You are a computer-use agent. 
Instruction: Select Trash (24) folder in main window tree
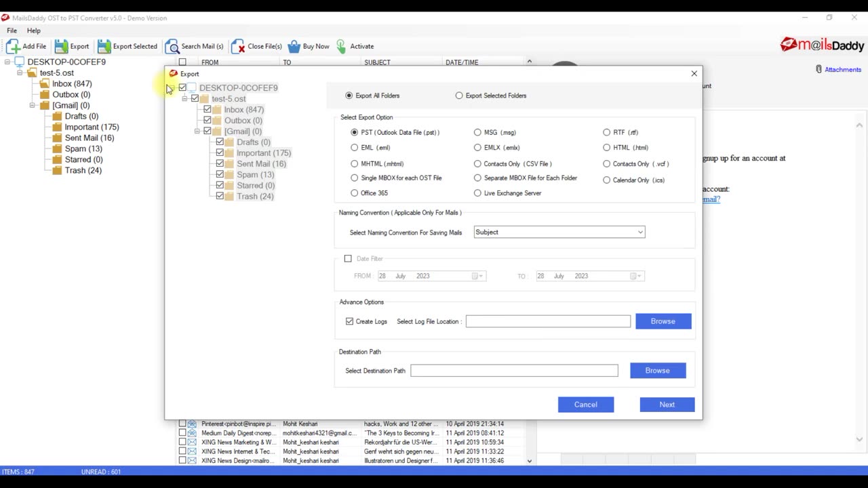click(x=83, y=171)
